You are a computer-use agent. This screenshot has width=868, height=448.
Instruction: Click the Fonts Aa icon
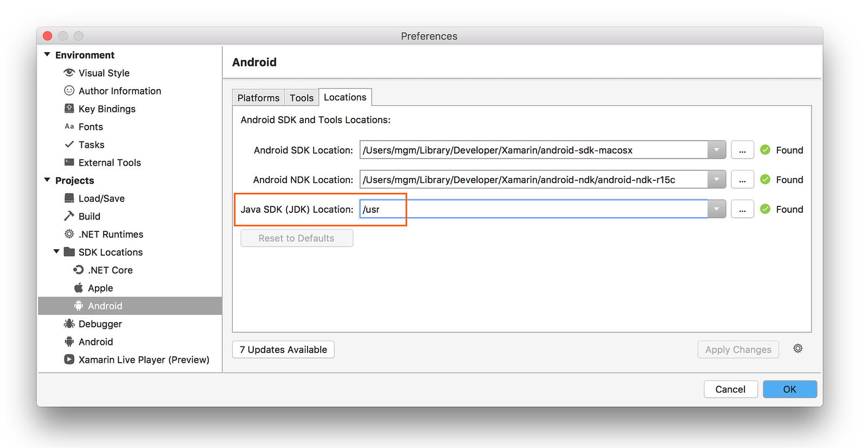[x=69, y=127]
